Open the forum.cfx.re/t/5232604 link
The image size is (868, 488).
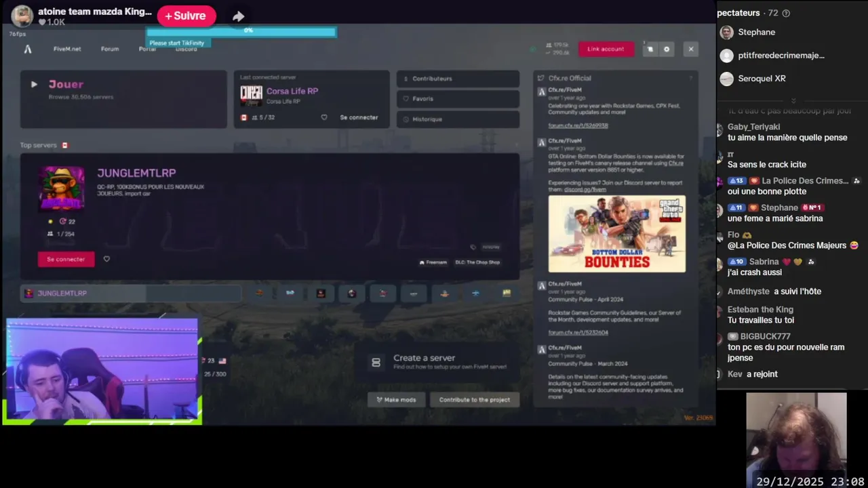(578, 333)
